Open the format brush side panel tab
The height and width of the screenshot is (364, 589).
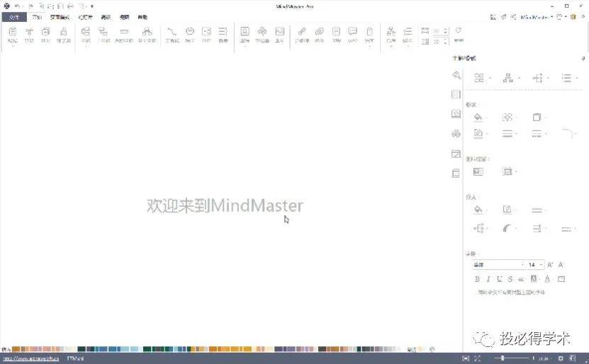point(456,75)
